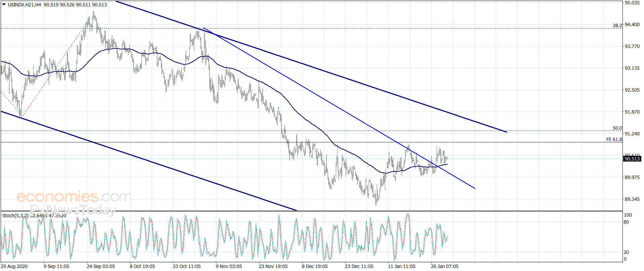This screenshot has height=271, width=644.
Task: Select the 38.2 Fibonacci level label
Action: 617,26
